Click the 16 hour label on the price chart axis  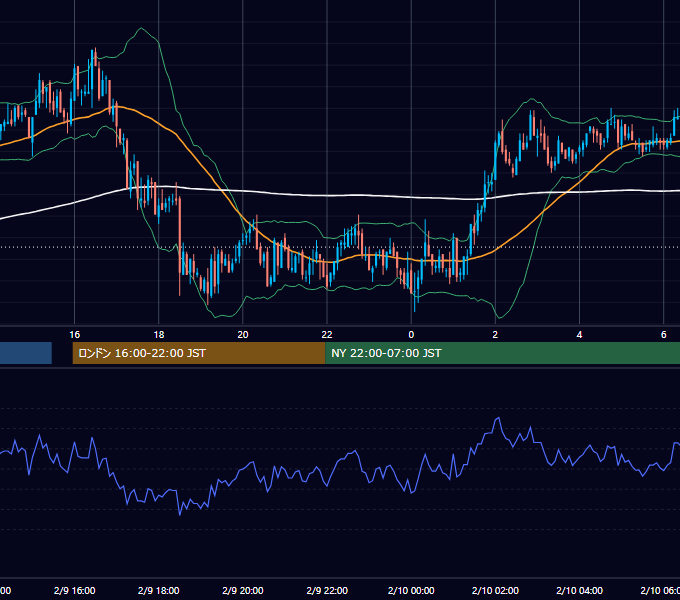point(75,335)
